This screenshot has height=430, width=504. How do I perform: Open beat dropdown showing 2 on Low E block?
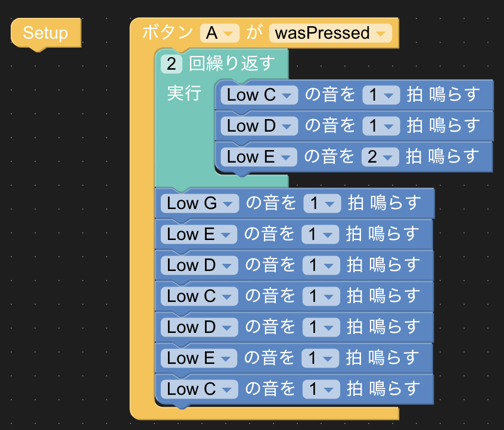[380, 157]
